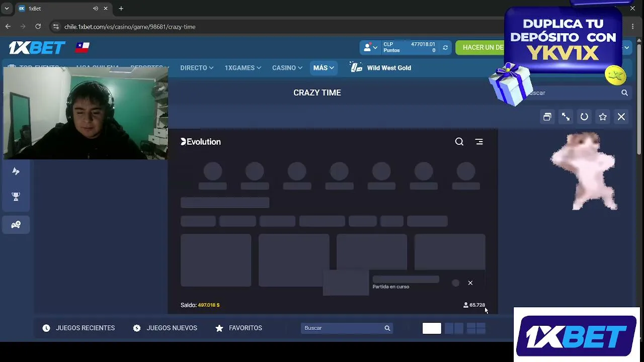Click the Evolution logo in the game lobby
This screenshot has height=362, width=644.
click(201, 142)
